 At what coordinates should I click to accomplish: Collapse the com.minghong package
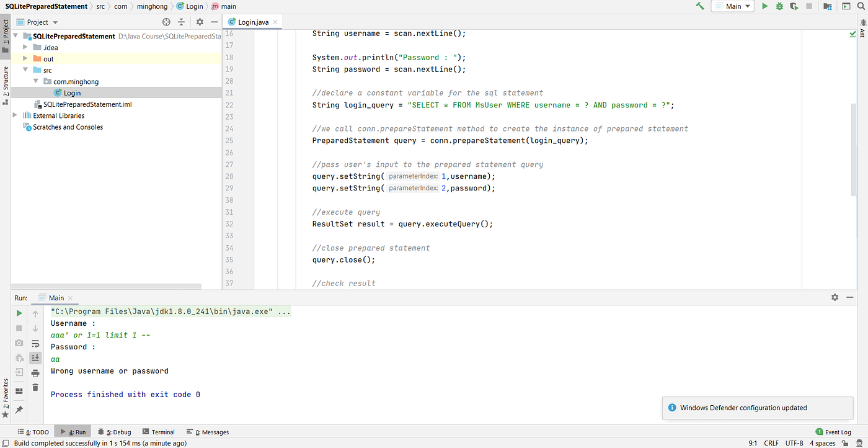pos(36,81)
